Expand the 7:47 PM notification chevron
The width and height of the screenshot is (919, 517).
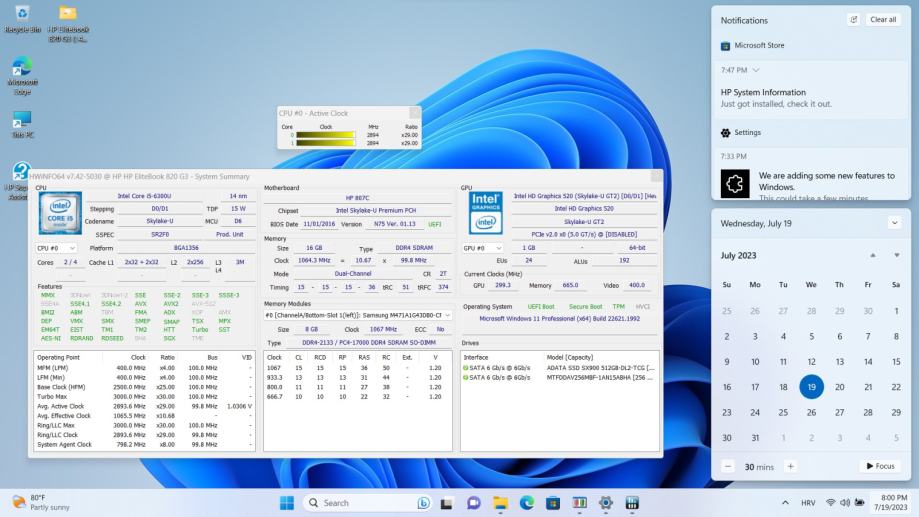click(x=756, y=70)
